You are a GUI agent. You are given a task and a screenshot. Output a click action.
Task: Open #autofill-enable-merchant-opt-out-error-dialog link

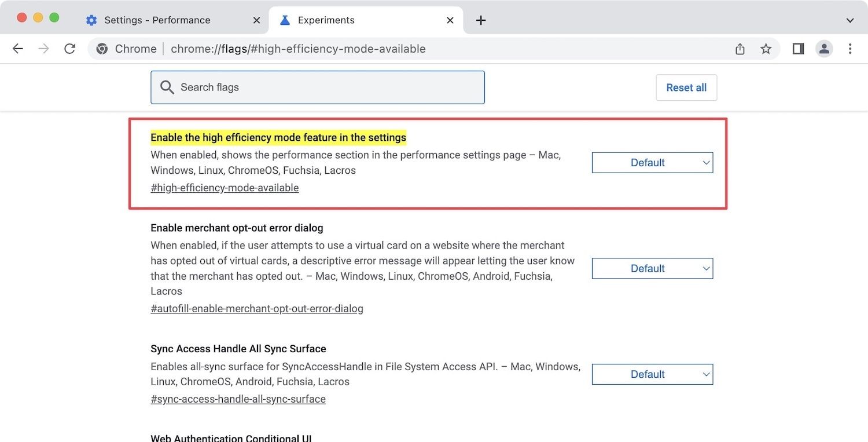pos(257,309)
